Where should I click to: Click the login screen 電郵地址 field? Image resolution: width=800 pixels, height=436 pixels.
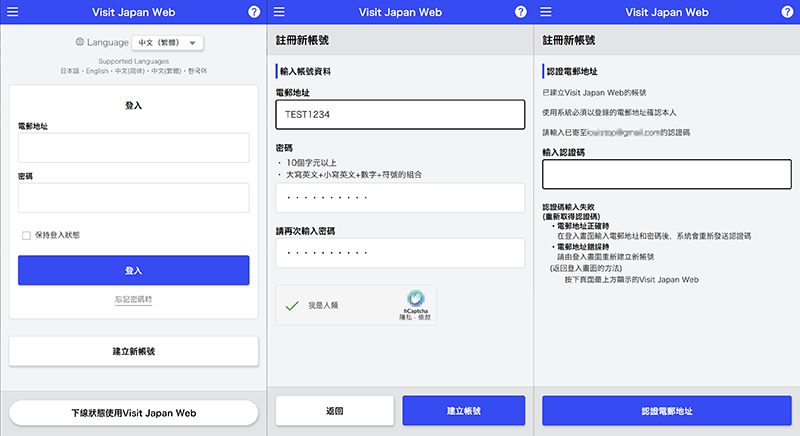click(134, 147)
